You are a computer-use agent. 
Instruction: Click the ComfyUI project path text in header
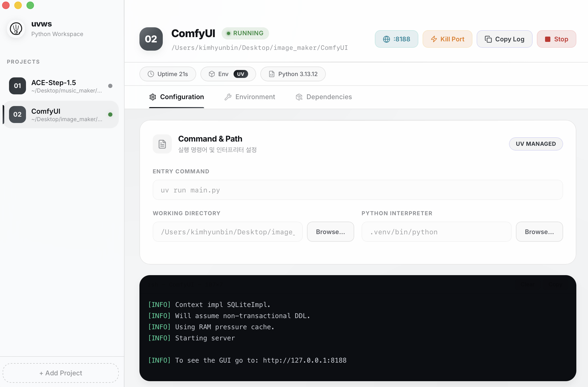click(260, 48)
